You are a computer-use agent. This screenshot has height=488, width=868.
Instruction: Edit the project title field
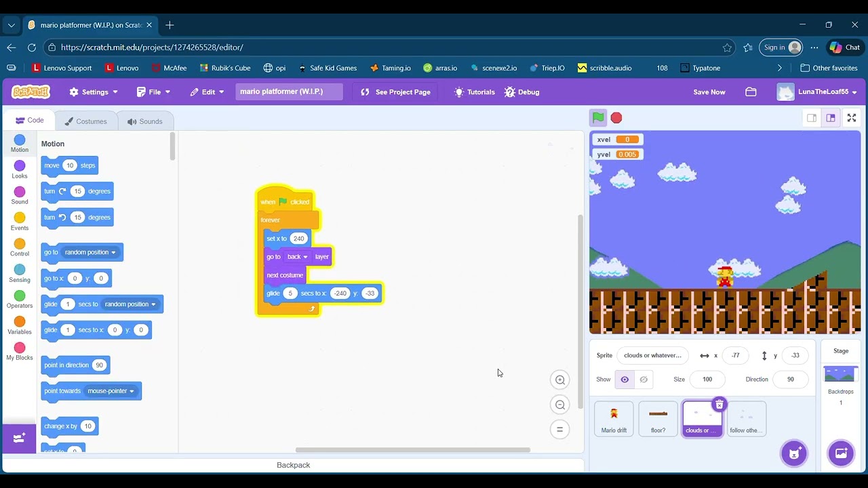(289, 92)
